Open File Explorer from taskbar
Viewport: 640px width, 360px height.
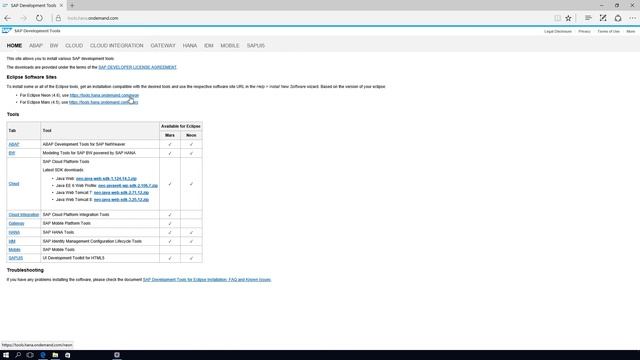[55, 355]
